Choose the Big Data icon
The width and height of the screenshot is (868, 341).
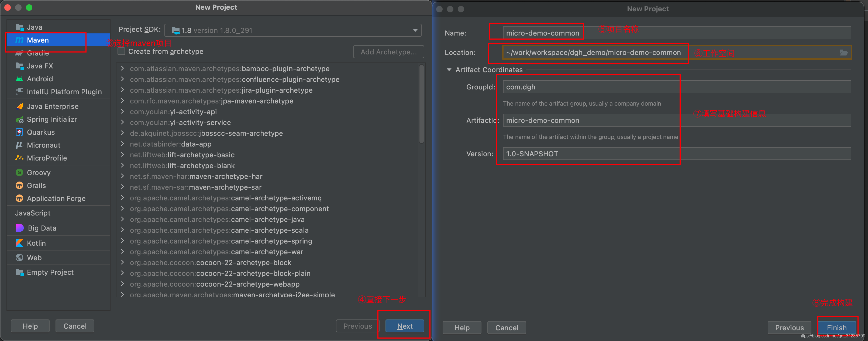(19, 228)
